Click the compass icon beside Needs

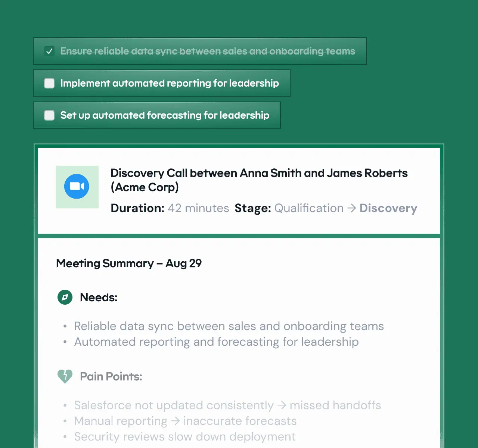tap(65, 297)
